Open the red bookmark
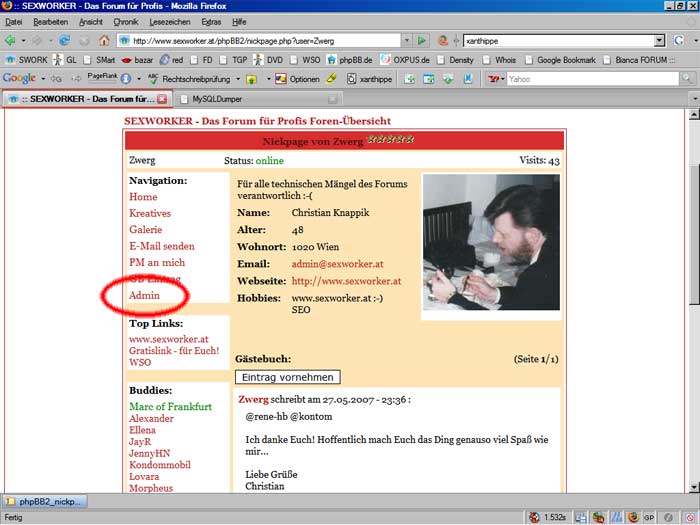The height and width of the screenshot is (525, 700). click(x=171, y=60)
